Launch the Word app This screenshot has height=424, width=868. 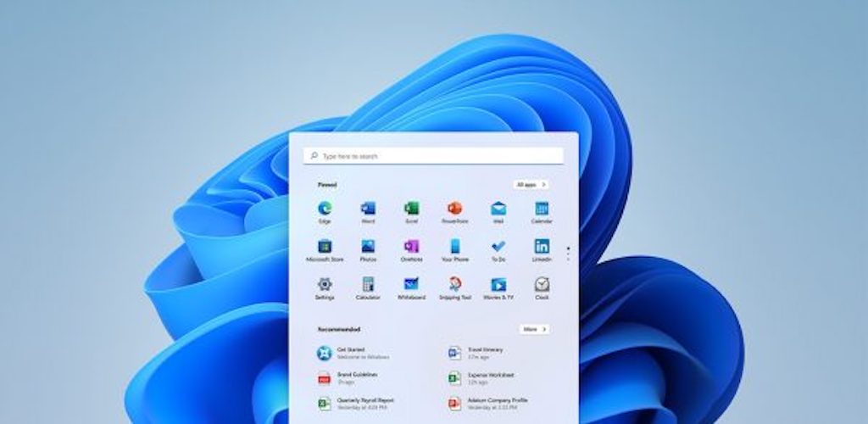click(x=368, y=209)
